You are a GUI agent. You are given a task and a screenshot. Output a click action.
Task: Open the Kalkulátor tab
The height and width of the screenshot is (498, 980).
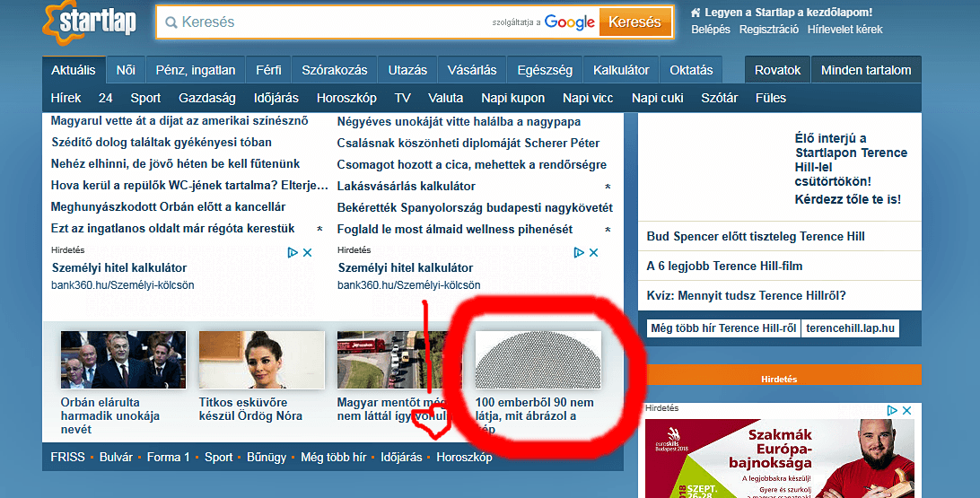pyautogui.click(x=620, y=70)
